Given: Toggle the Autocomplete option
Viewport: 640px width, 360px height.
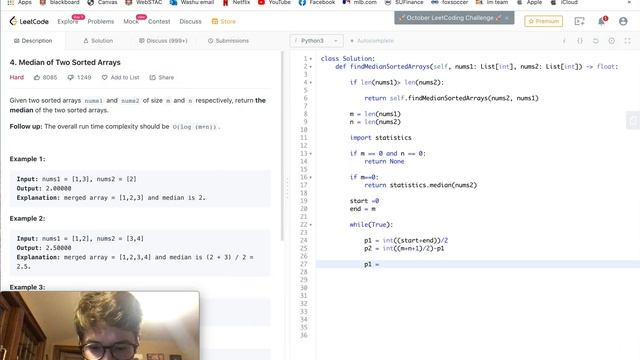Looking at the screenshot, I should pyautogui.click(x=372, y=41).
